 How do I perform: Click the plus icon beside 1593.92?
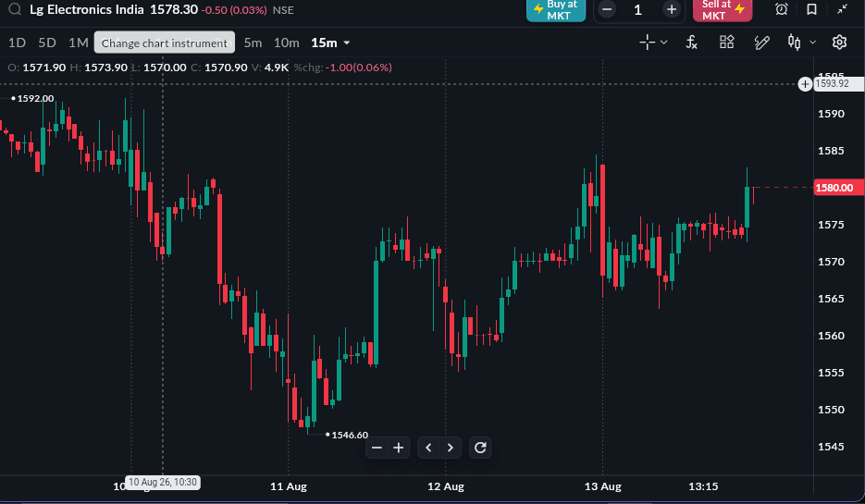pyautogui.click(x=805, y=84)
